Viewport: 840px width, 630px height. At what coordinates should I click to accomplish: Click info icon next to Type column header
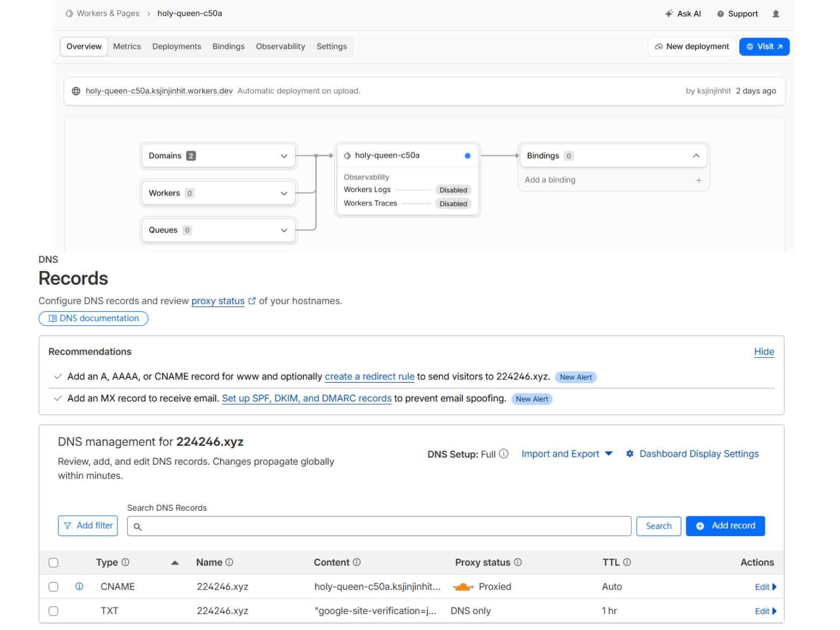(126, 562)
